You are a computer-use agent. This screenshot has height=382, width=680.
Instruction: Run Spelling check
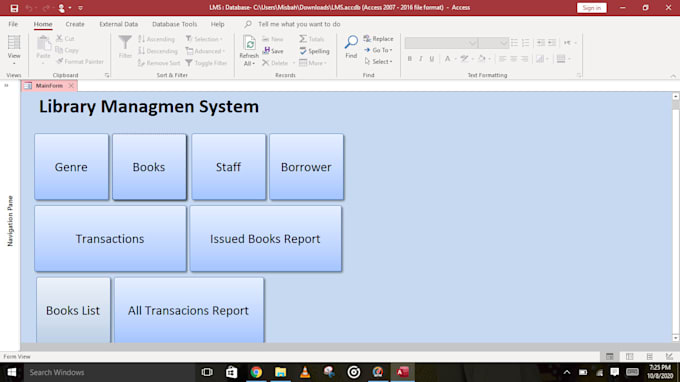pos(314,51)
